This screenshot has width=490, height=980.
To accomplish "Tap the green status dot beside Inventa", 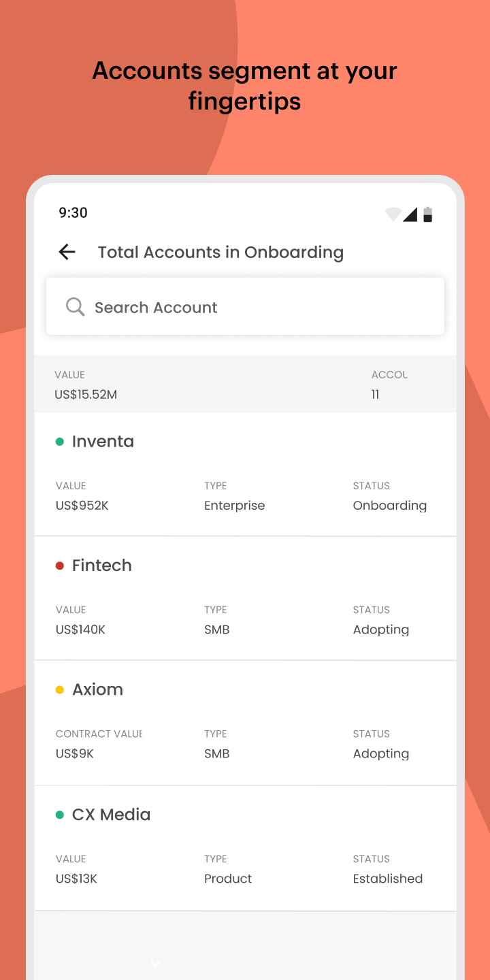I will (x=60, y=442).
